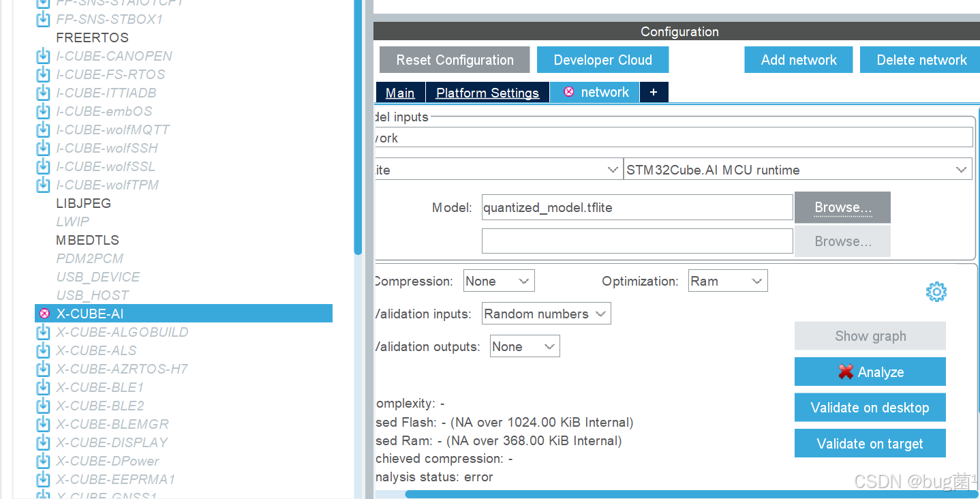The width and height of the screenshot is (980, 499).
Task: Select USB_DEVICE in the list
Action: click(98, 277)
